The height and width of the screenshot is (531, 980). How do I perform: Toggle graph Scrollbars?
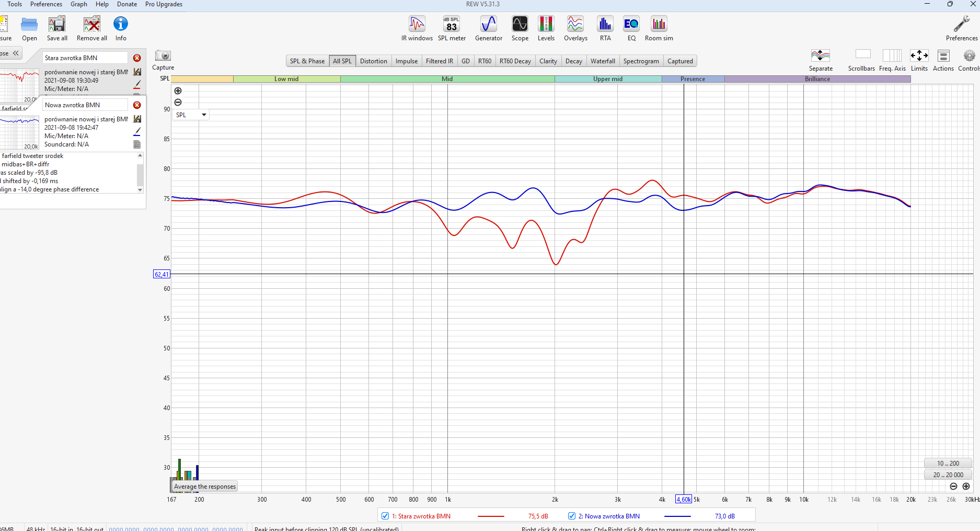pyautogui.click(x=862, y=60)
